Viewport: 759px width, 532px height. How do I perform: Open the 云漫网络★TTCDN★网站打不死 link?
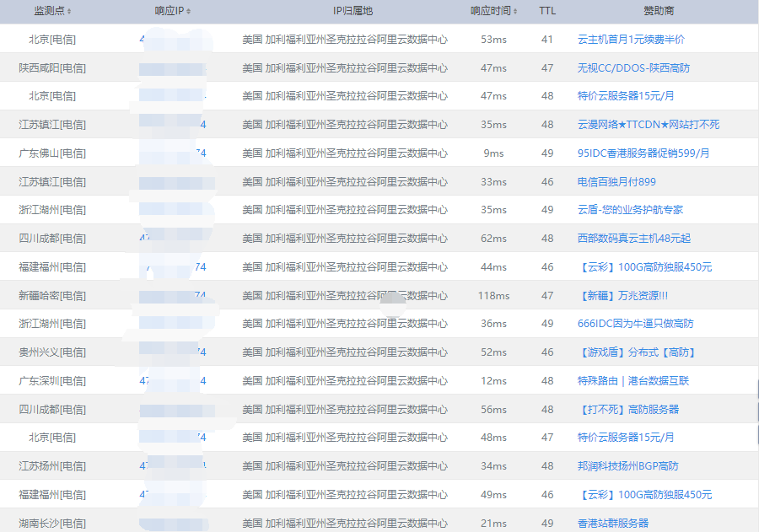tap(649, 125)
